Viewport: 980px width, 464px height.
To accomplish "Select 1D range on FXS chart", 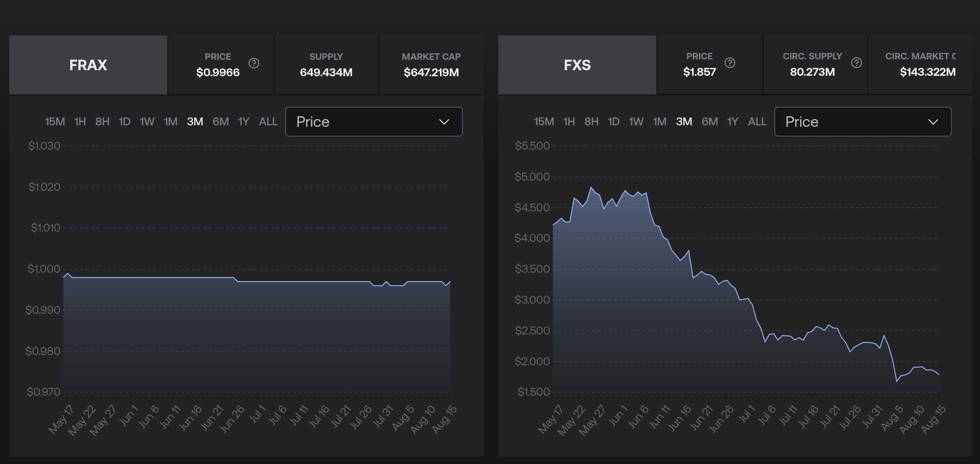I will [x=613, y=122].
